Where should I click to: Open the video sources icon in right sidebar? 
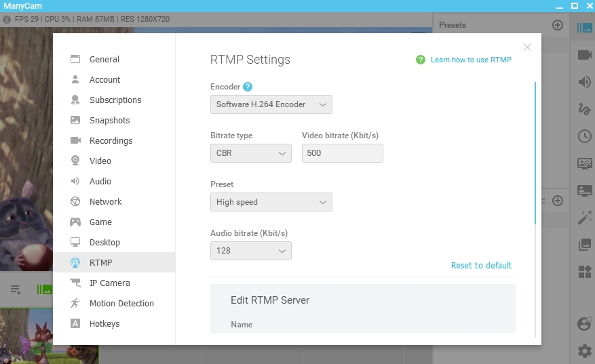click(584, 55)
